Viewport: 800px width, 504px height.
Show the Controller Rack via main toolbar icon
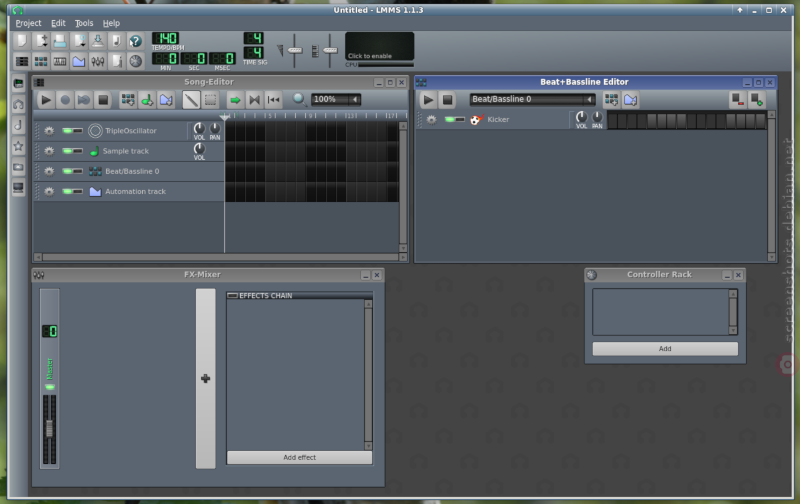(x=135, y=61)
